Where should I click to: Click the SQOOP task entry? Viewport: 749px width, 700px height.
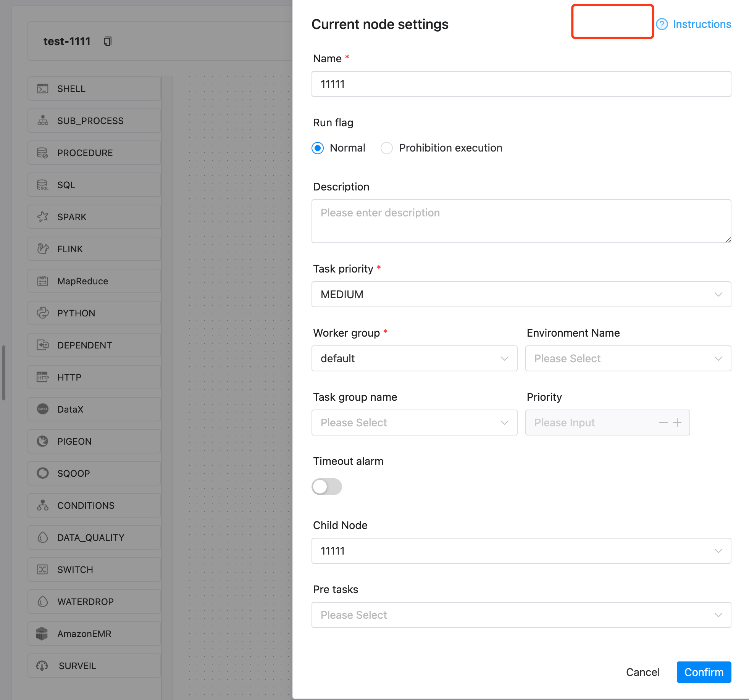94,473
